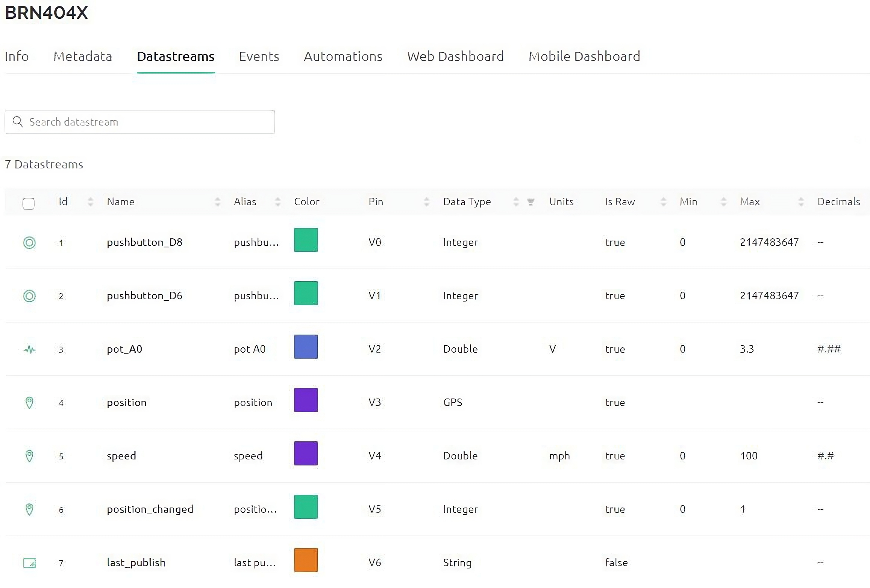Viewport: 870px width, 588px height.
Task: Sort by Max column arrows
Action: (801, 202)
